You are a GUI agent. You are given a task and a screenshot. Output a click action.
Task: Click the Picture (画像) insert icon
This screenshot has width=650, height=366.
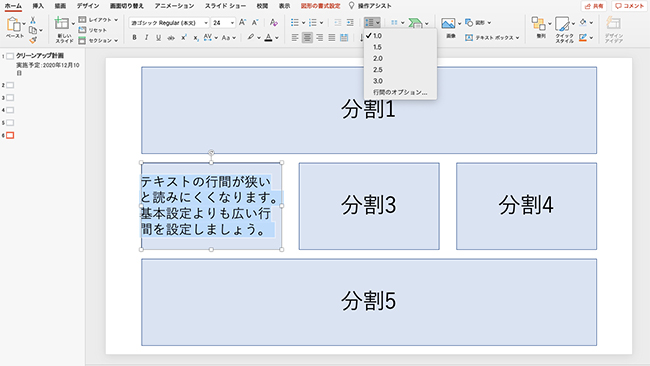pyautogui.click(x=449, y=24)
